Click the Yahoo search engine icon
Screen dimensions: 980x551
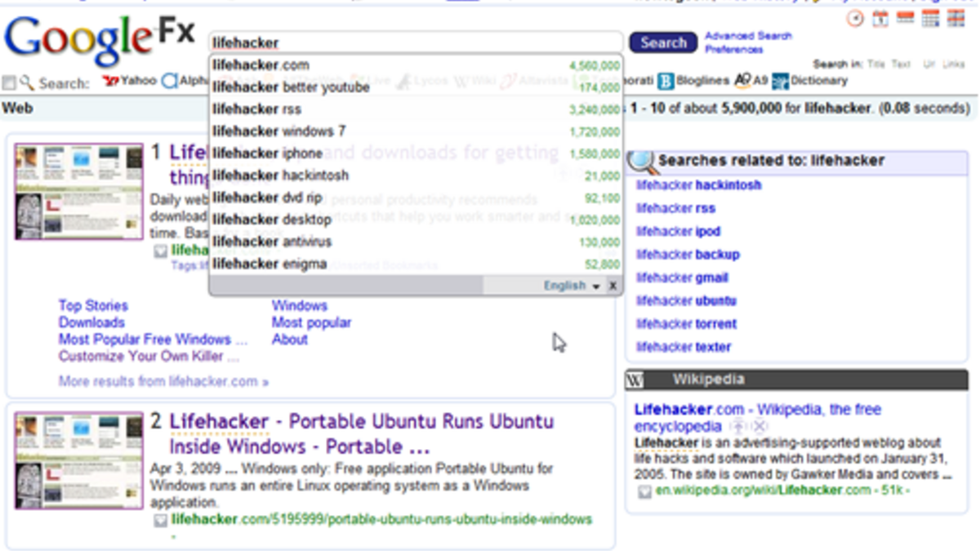(x=111, y=81)
